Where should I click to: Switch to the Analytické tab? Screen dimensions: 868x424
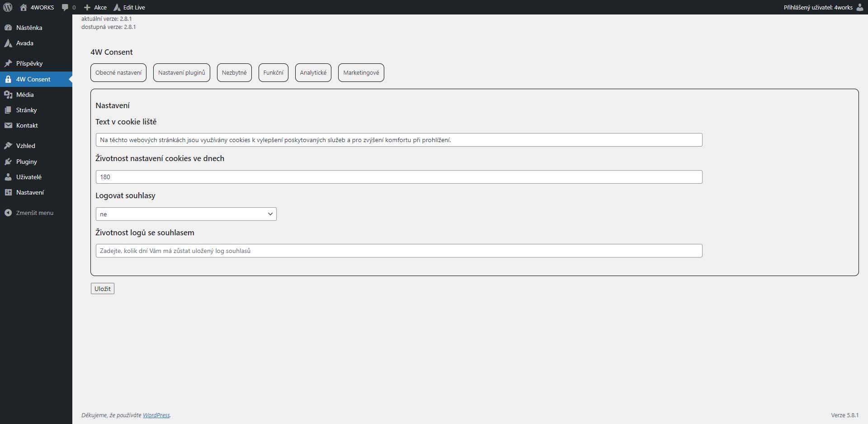(x=313, y=72)
